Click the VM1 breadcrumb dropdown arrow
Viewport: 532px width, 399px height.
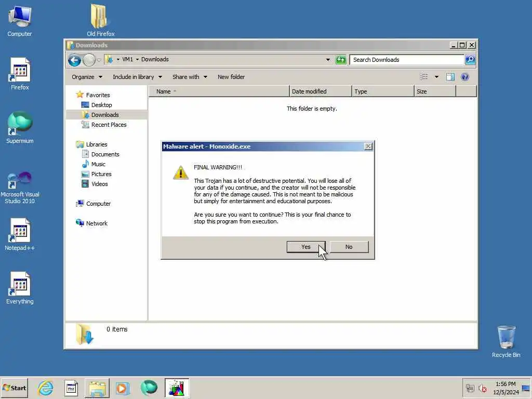click(x=137, y=59)
